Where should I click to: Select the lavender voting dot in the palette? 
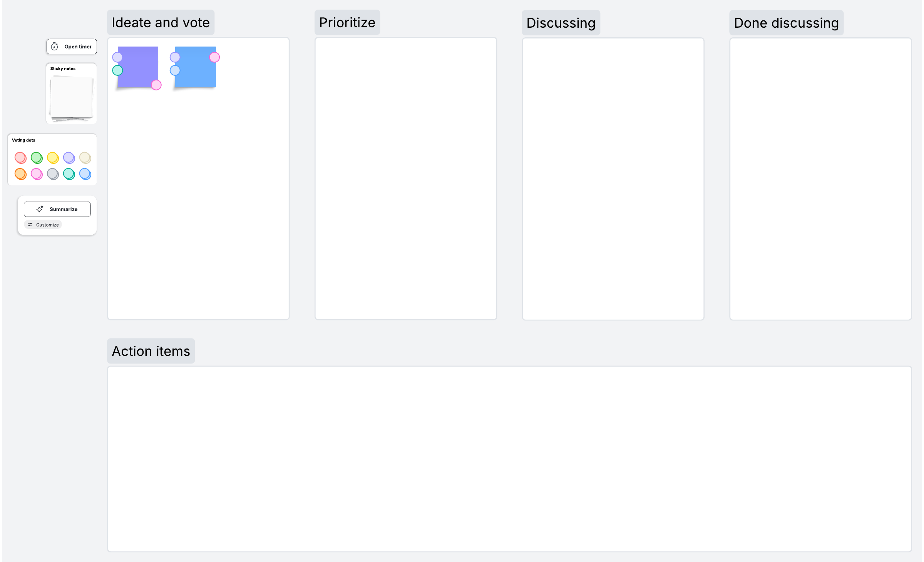tap(69, 158)
